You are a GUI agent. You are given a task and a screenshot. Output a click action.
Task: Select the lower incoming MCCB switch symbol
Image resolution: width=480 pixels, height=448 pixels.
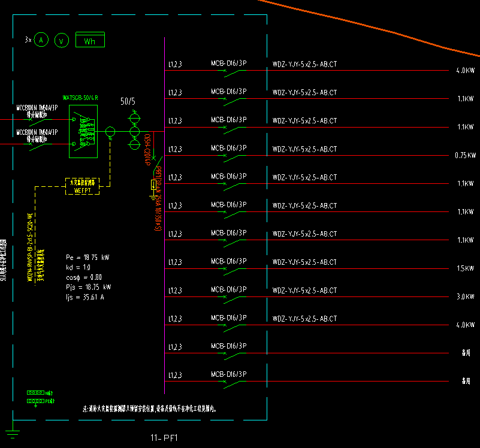click(x=39, y=146)
